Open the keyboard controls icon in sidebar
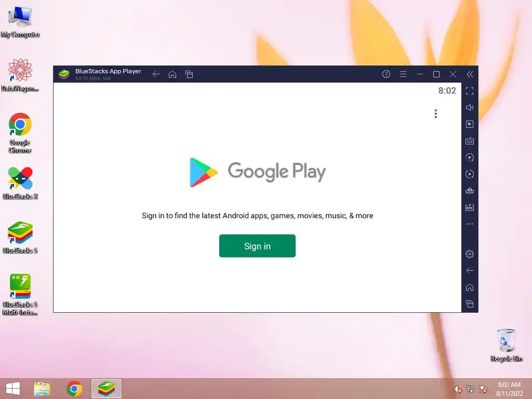Screen dimensions: 532x399 click(x=470, y=141)
